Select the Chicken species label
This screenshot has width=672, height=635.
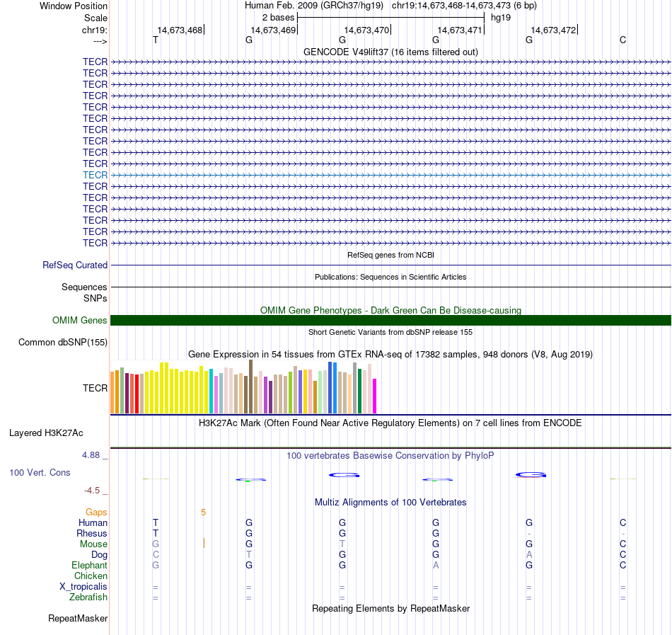tap(91, 576)
